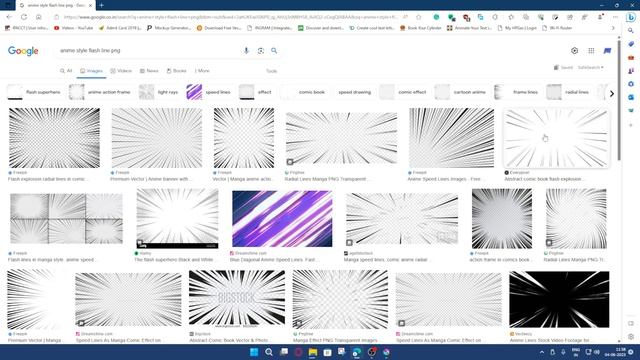The height and width of the screenshot is (360, 640).
Task: Click the page vertical scrollbar
Action: [x=619, y=100]
